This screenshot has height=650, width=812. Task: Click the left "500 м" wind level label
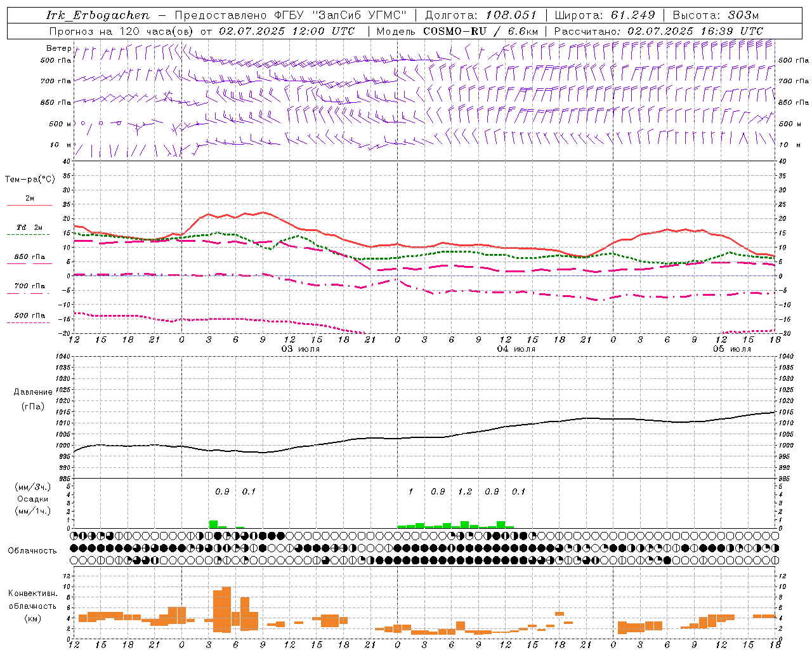pos(60,124)
